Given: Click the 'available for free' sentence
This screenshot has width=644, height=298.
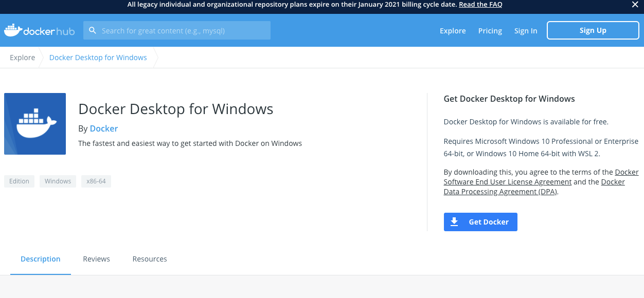Looking at the screenshot, I should tap(526, 122).
